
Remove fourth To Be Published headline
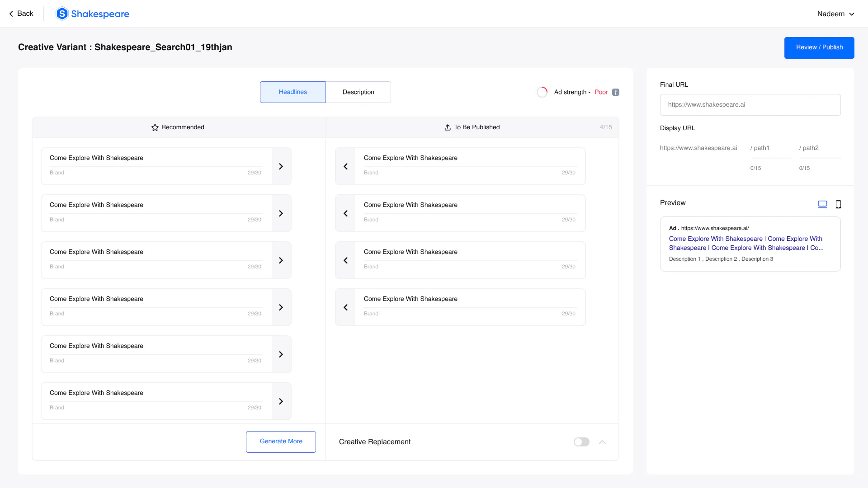pos(345,307)
